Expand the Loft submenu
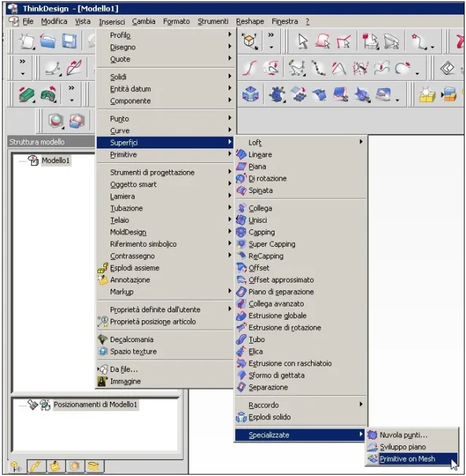This screenshot has height=476, width=466. tap(301, 142)
